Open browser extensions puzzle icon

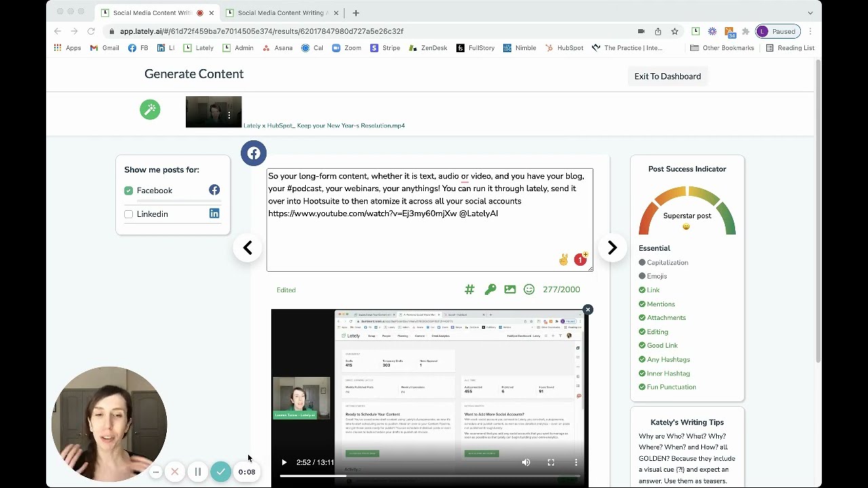pyautogui.click(x=746, y=31)
